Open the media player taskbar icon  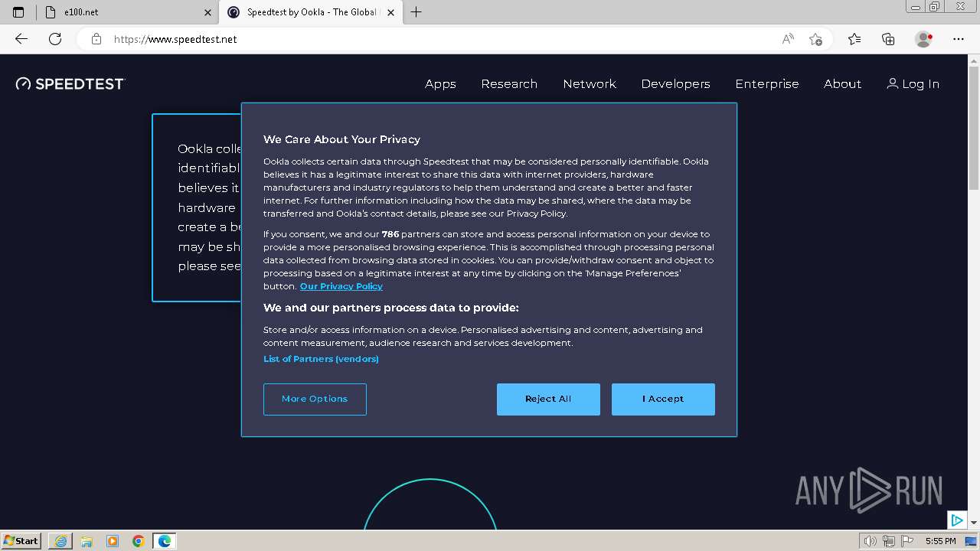pos(113,541)
